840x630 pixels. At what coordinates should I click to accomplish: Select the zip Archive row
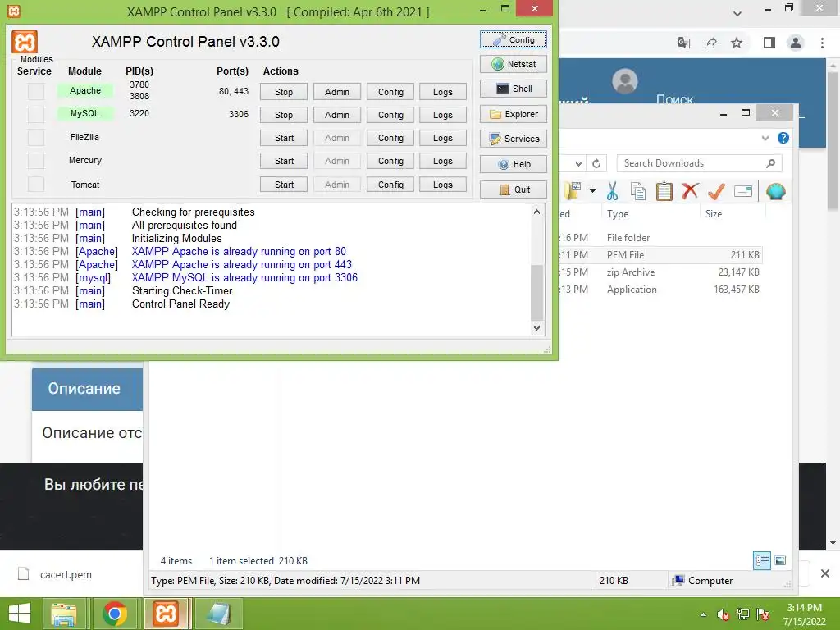point(660,272)
